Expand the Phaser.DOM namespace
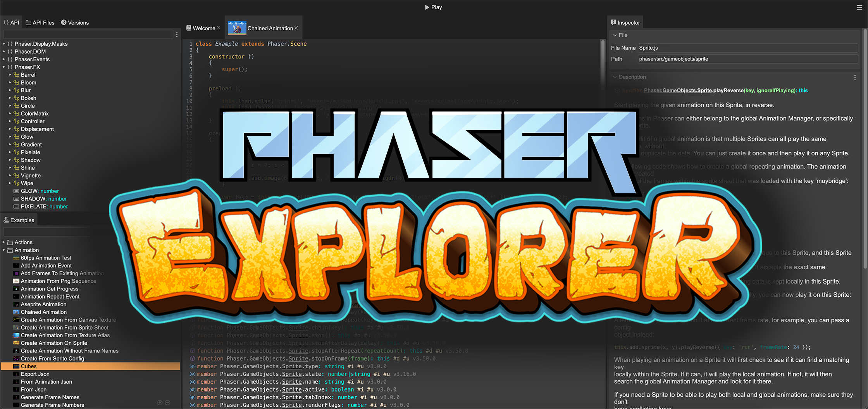This screenshot has width=868, height=409. coord(4,52)
